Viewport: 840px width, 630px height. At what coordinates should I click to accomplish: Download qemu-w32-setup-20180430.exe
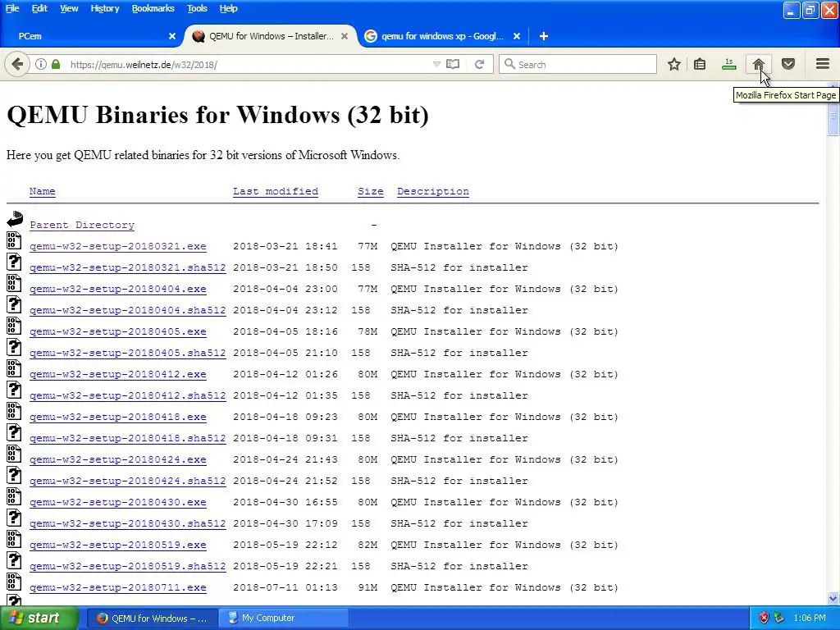(118, 502)
